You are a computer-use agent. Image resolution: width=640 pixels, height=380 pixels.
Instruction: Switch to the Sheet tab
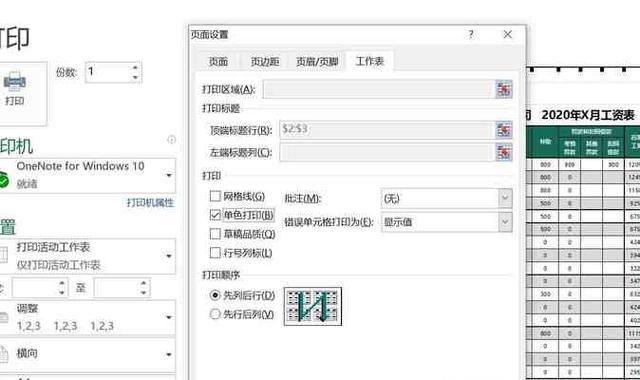coord(370,61)
